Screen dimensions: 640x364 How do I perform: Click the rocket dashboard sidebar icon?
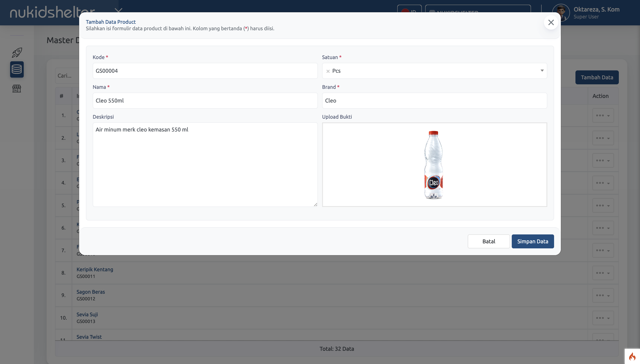tap(17, 52)
